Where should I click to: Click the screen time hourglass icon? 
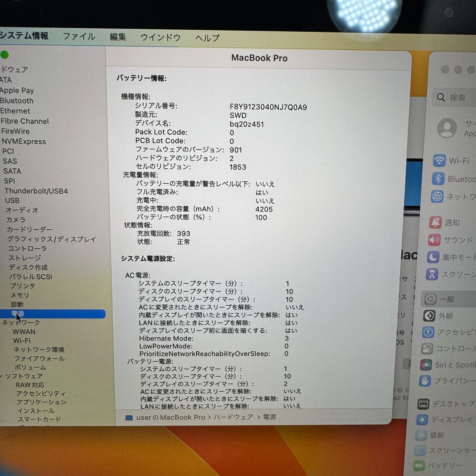(x=432, y=274)
